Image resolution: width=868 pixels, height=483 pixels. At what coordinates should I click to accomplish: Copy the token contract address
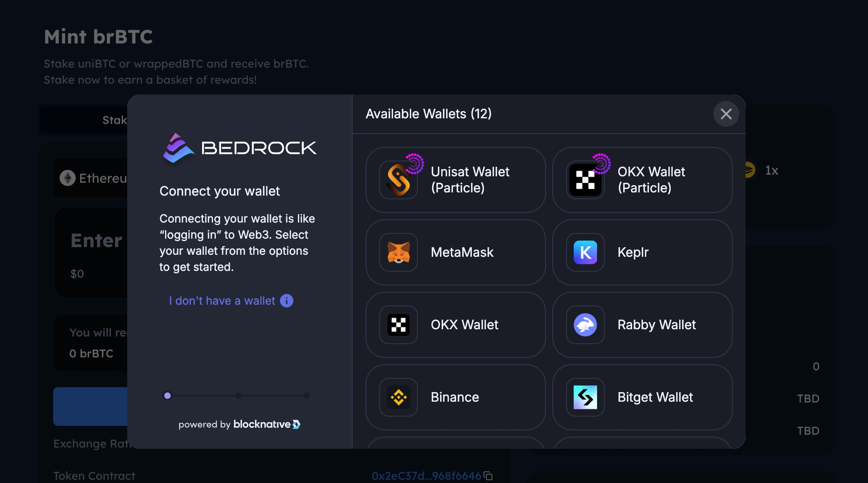point(488,476)
